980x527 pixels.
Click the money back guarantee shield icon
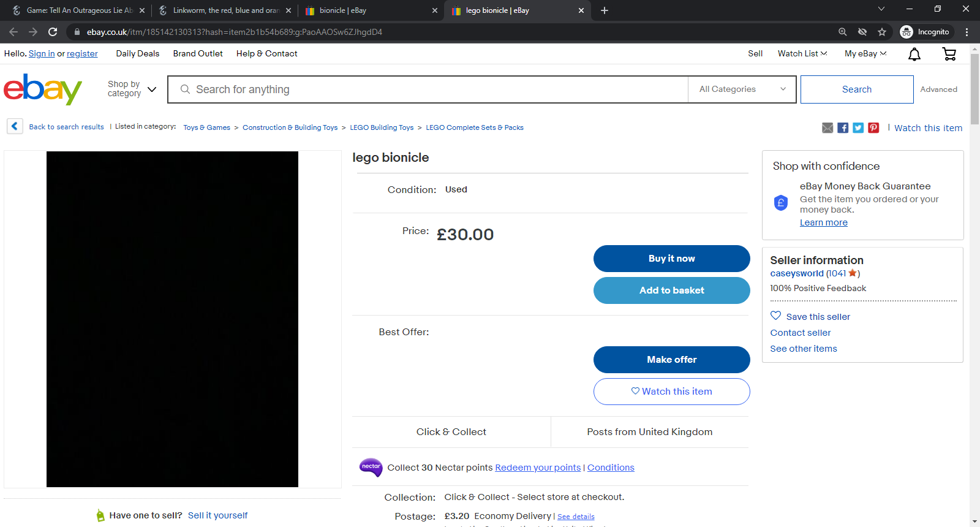coord(781,202)
